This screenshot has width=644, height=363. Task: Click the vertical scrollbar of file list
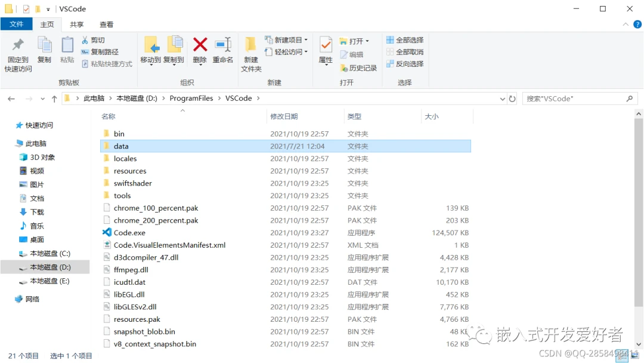click(x=638, y=214)
